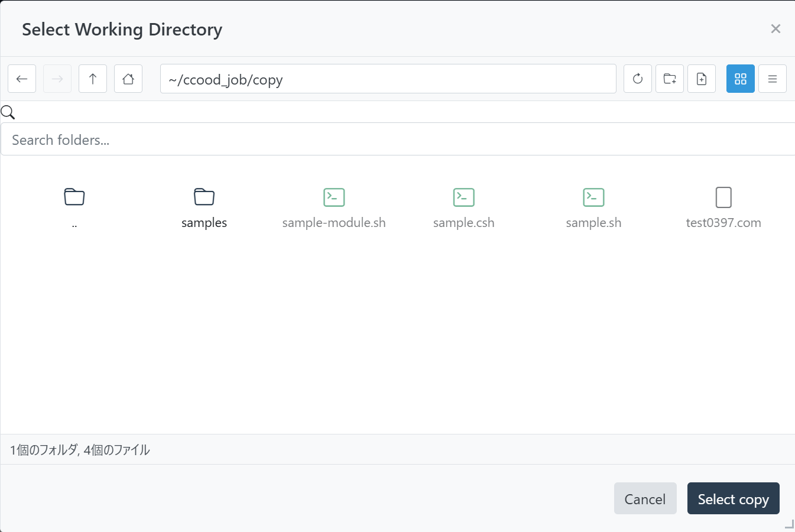Go up one directory level

(93, 79)
